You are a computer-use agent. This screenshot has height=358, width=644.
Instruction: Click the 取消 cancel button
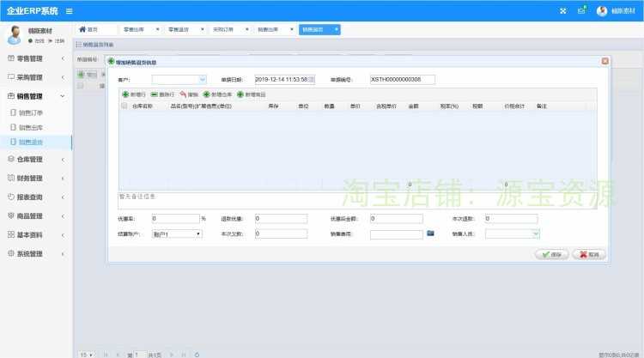click(589, 254)
